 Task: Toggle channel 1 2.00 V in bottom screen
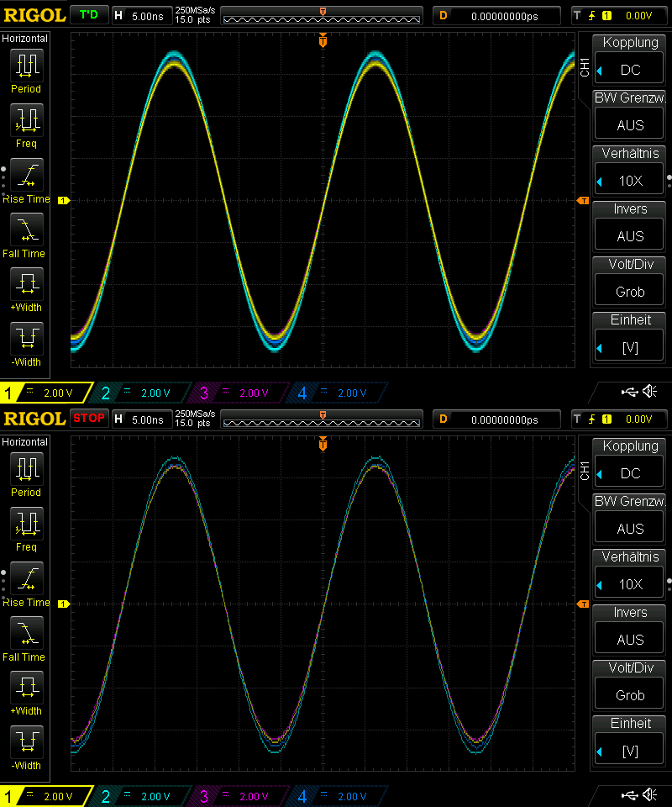46,796
